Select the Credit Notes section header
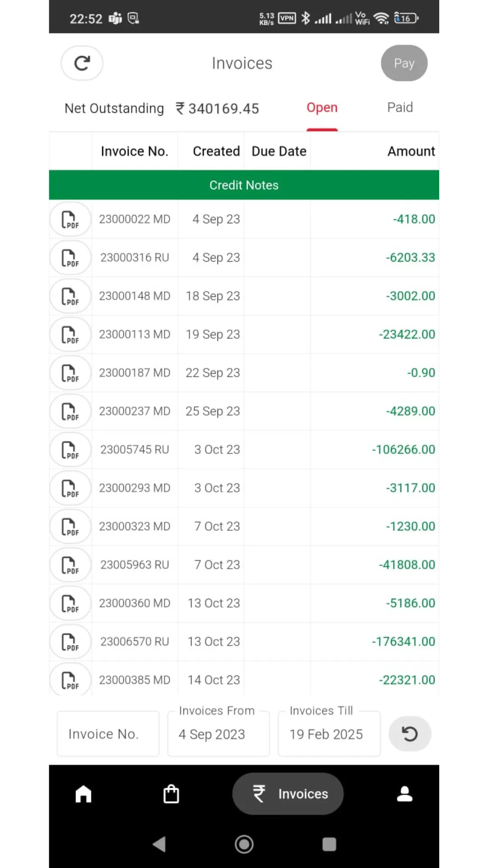 point(244,185)
